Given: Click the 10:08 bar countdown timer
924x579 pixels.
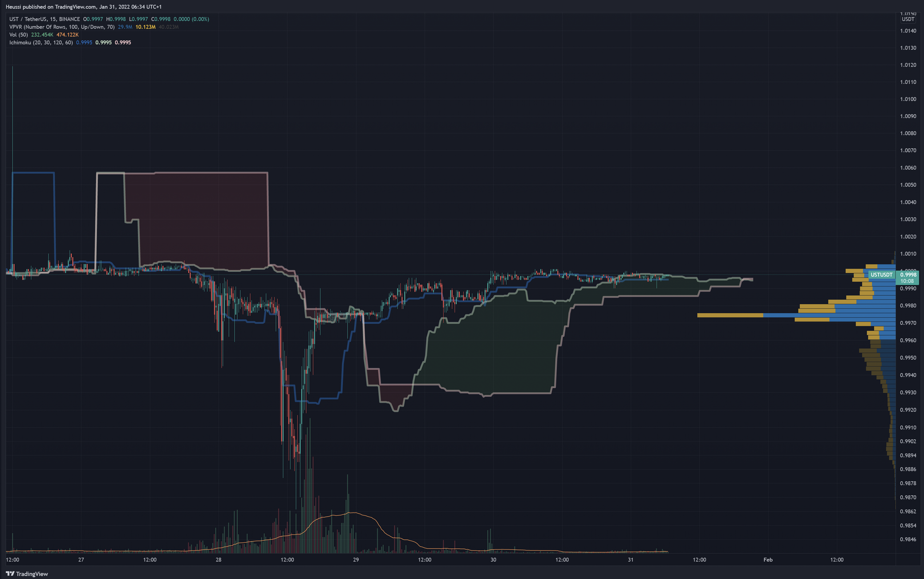Looking at the screenshot, I should pos(907,281).
